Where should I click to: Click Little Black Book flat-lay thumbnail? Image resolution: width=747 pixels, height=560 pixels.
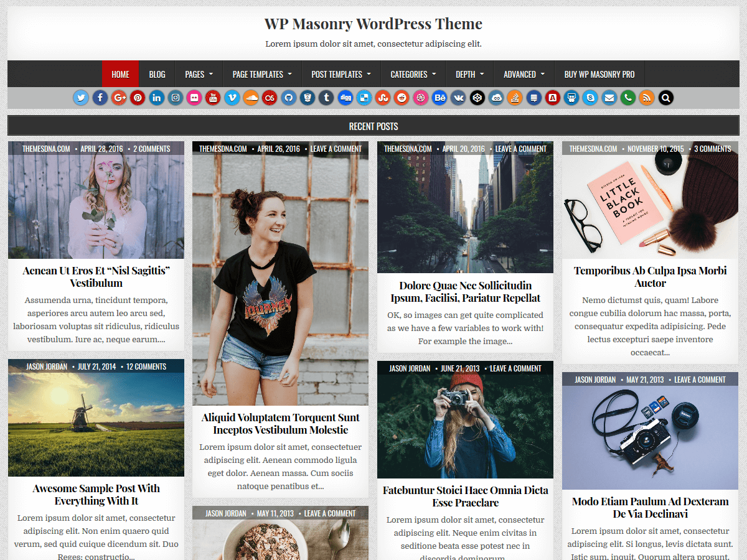tap(650, 200)
